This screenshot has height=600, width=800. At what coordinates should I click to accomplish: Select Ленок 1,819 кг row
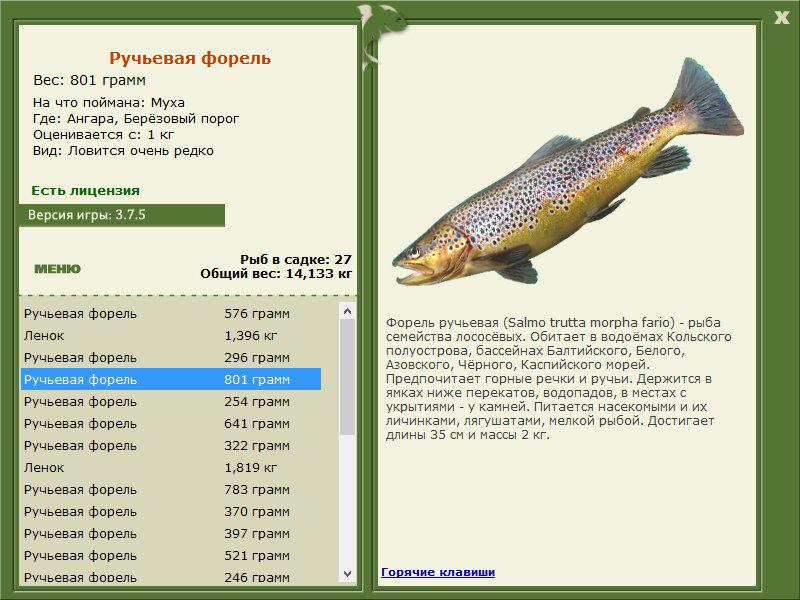[x=171, y=467]
